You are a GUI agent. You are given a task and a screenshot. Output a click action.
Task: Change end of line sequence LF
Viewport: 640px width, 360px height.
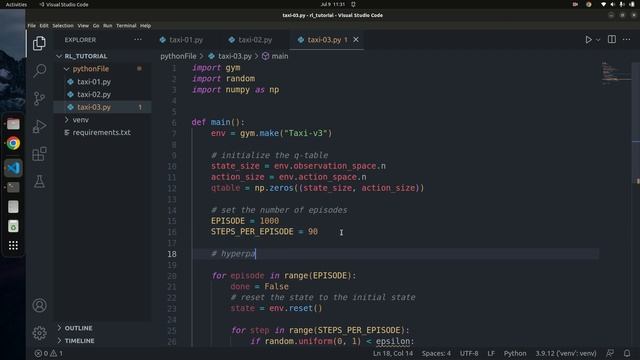(x=491, y=353)
